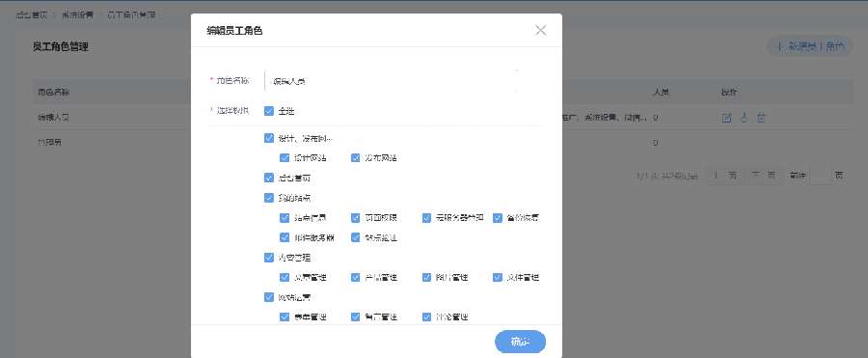Toggle the 页面权限 checkbox
This screenshot has height=358, width=868.
355,217
